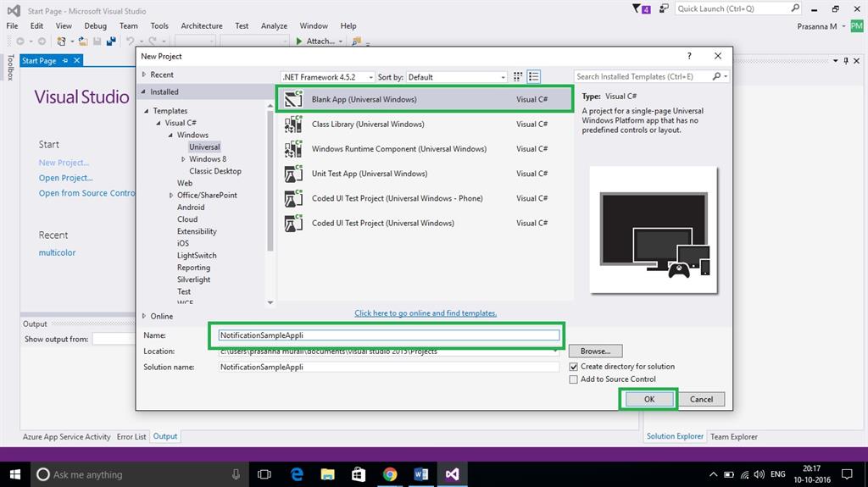868x487 pixels.
Task: Switch to Team Explorer tab
Action: point(733,437)
